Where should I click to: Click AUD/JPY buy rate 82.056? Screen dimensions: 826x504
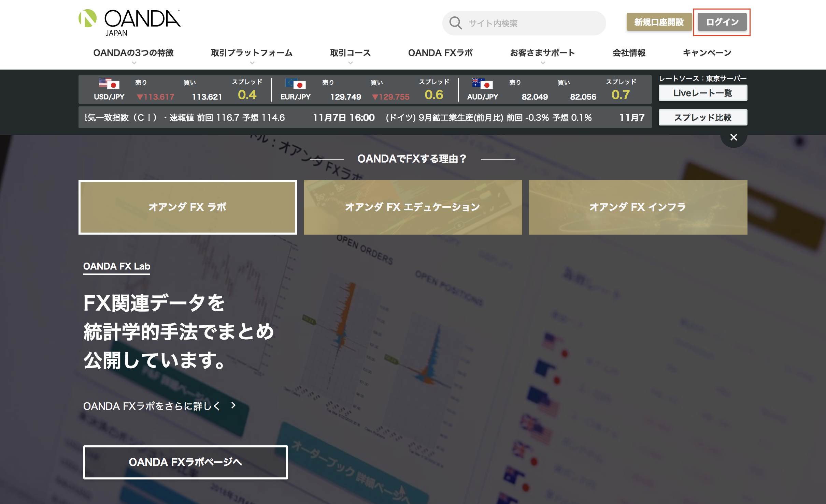[x=583, y=97]
